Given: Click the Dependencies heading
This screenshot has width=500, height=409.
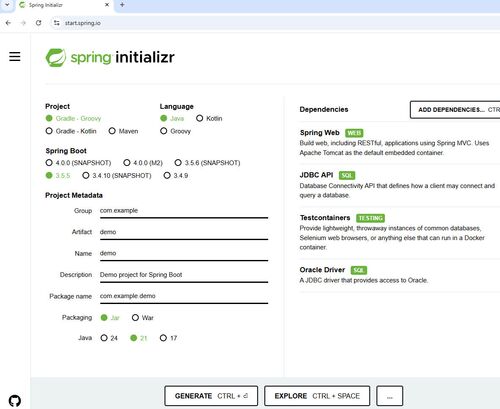Looking at the screenshot, I should click(x=324, y=109).
